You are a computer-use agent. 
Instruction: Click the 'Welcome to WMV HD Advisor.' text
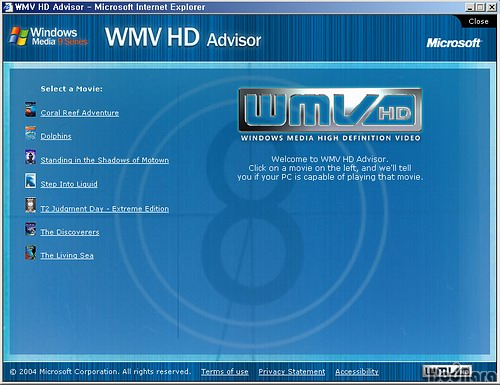(x=330, y=159)
